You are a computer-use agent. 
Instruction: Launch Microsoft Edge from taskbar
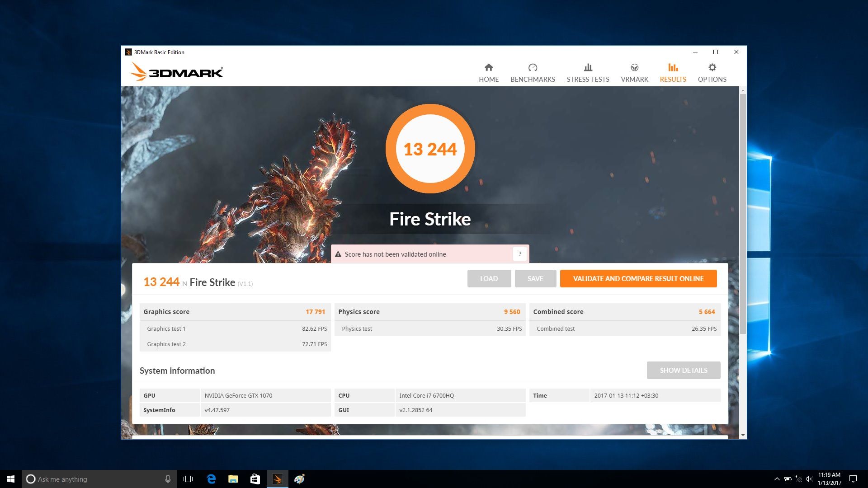click(x=211, y=479)
